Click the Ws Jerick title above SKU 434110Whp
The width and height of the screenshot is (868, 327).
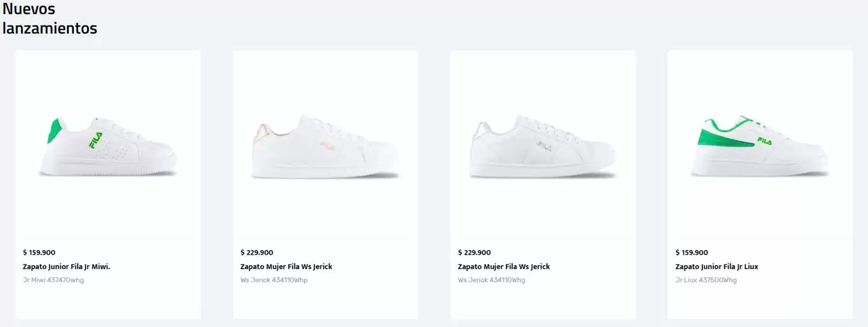click(286, 267)
